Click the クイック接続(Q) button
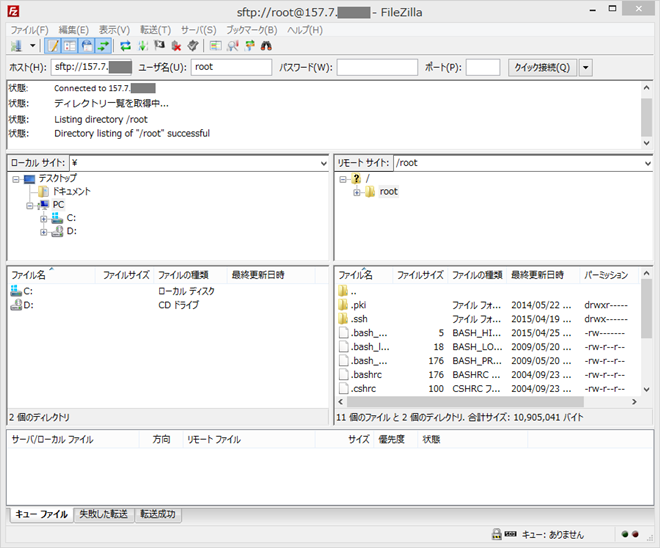660x548 pixels. coord(543,67)
